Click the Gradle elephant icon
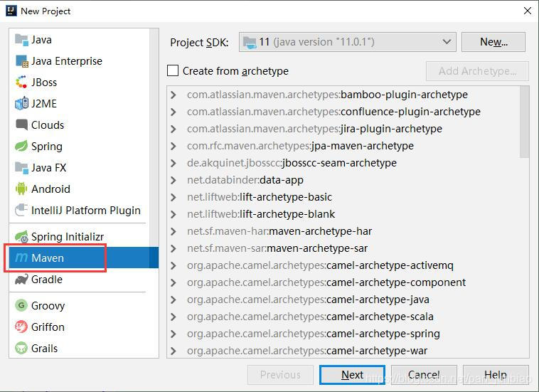539x392 pixels. pyautogui.click(x=21, y=279)
